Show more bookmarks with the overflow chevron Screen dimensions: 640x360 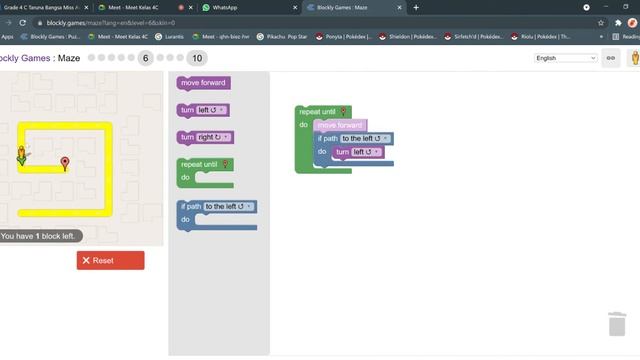tap(601, 37)
